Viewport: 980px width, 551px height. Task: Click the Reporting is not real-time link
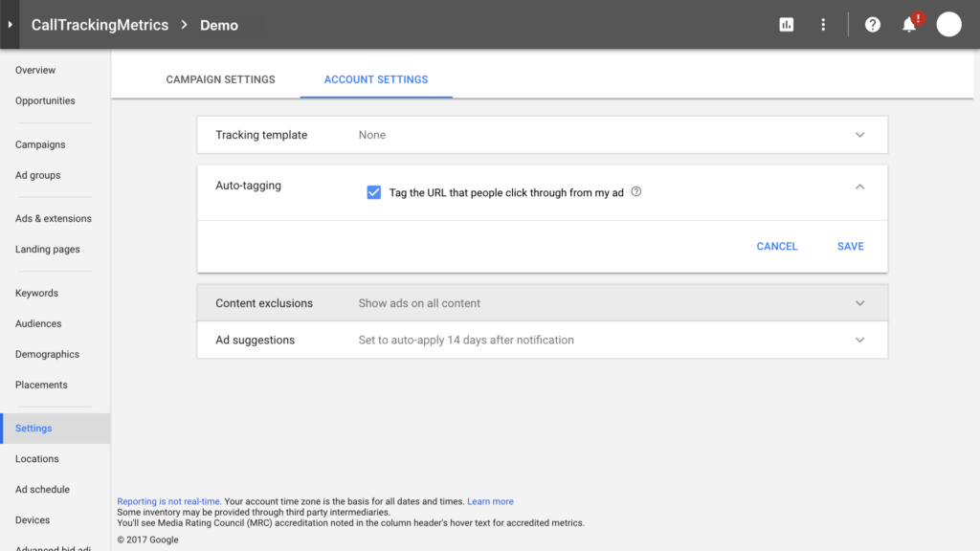168,501
